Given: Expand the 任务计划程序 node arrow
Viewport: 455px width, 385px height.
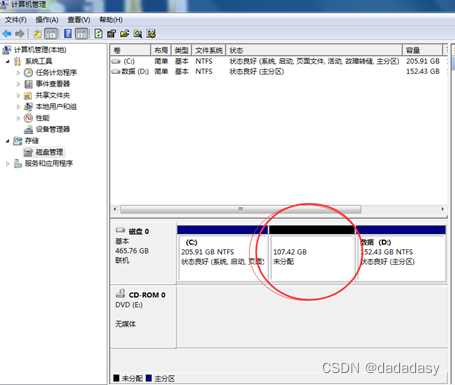Looking at the screenshot, I should coord(18,73).
